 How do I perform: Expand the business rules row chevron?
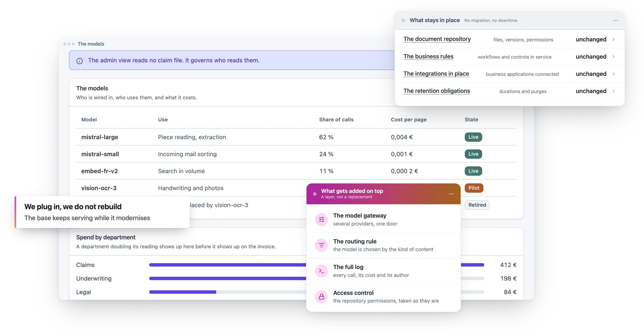[x=614, y=57]
